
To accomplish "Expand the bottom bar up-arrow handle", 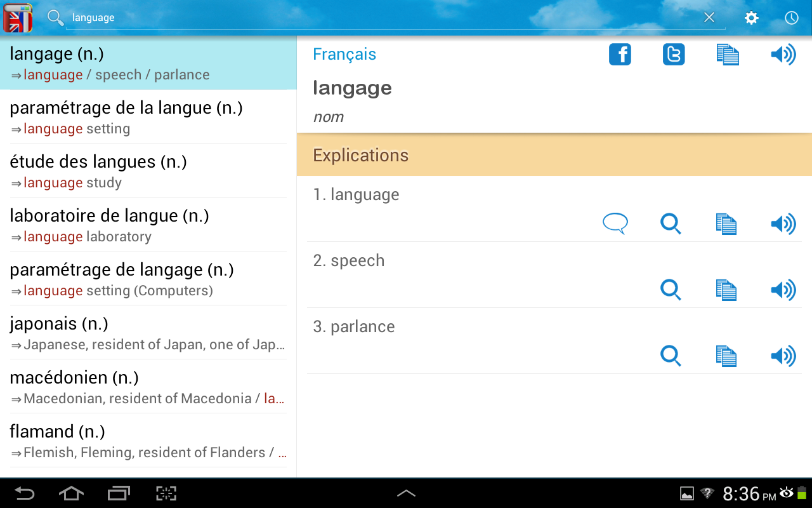I will pyautogui.click(x=406, y=493).
